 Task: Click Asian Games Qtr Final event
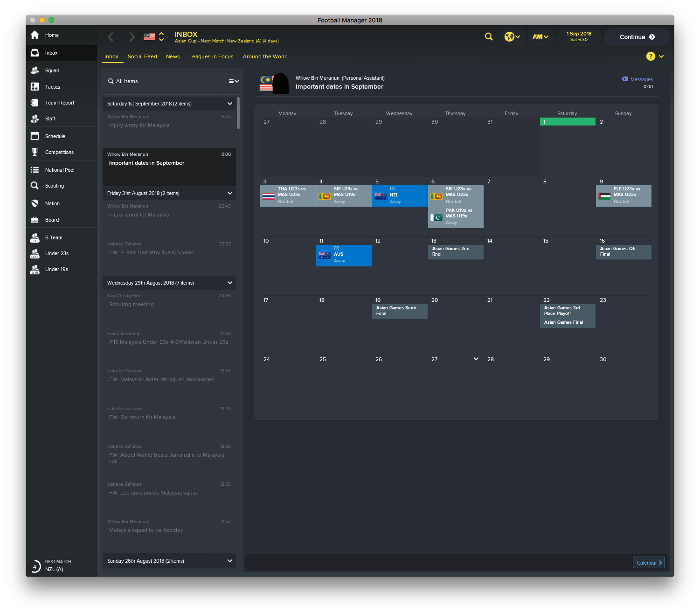(x=624, y=252)
